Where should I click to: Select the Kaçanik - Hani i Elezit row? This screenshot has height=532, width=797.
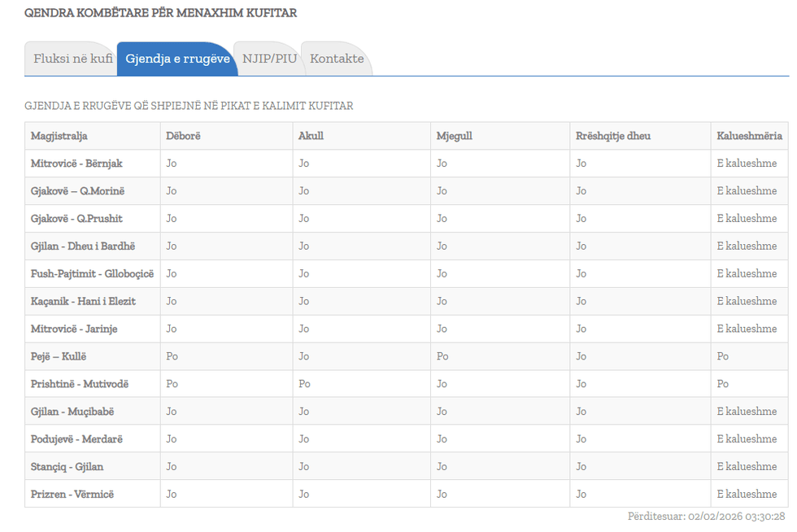[83, 301]
